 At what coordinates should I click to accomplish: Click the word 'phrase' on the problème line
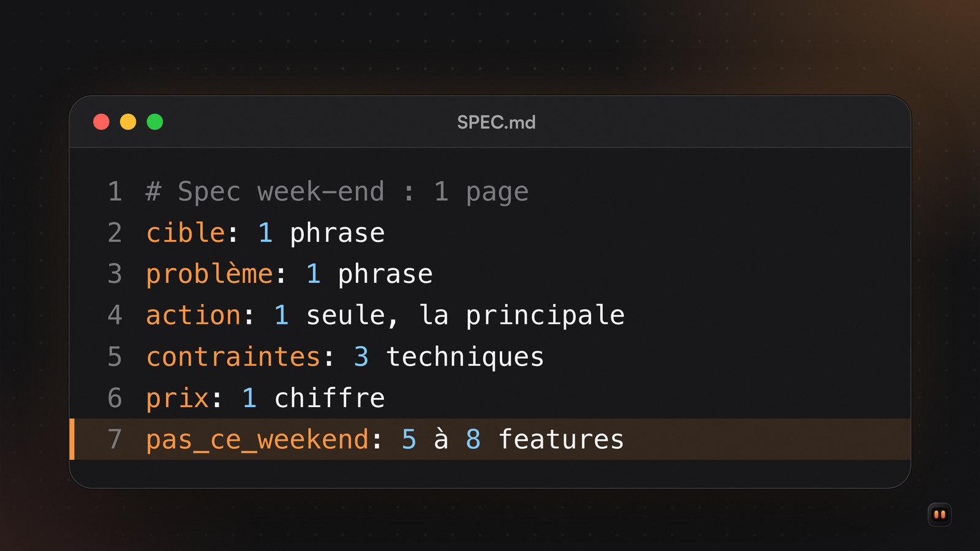click(x=385, y=274)
